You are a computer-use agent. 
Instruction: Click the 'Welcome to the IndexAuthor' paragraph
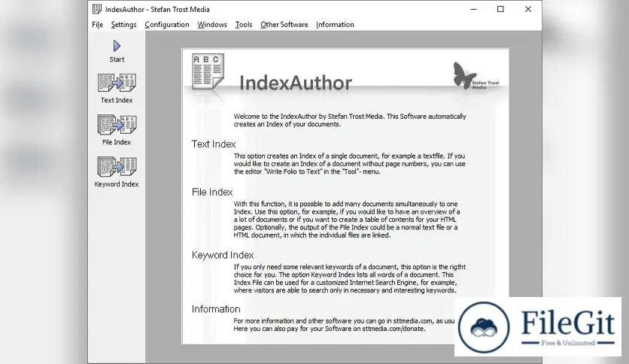pos(350,120)
